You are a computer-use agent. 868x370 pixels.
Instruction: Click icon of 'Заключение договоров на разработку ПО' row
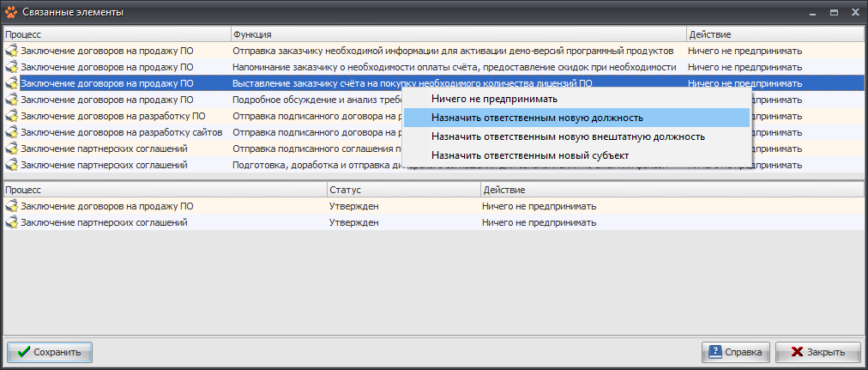[x=11, y=116]
